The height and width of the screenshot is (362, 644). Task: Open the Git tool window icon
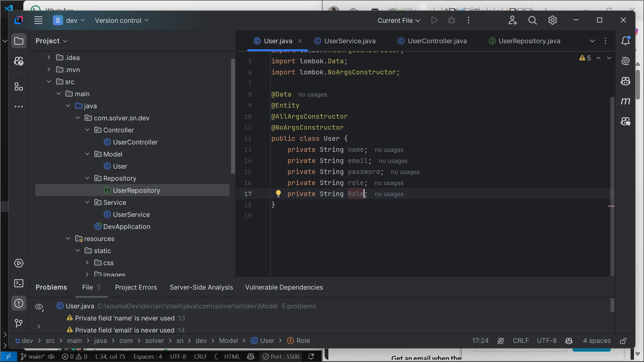click(19, 323)
